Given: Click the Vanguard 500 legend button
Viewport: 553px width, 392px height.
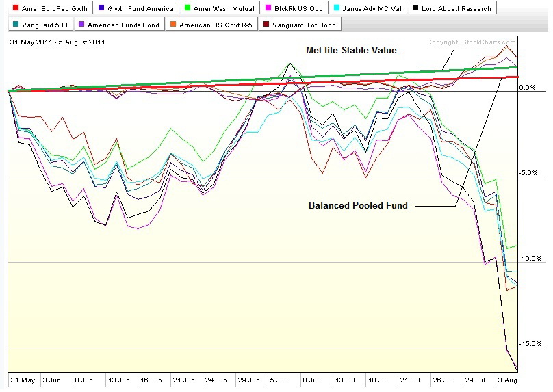Looking at the screenshot, I should 40,25.
